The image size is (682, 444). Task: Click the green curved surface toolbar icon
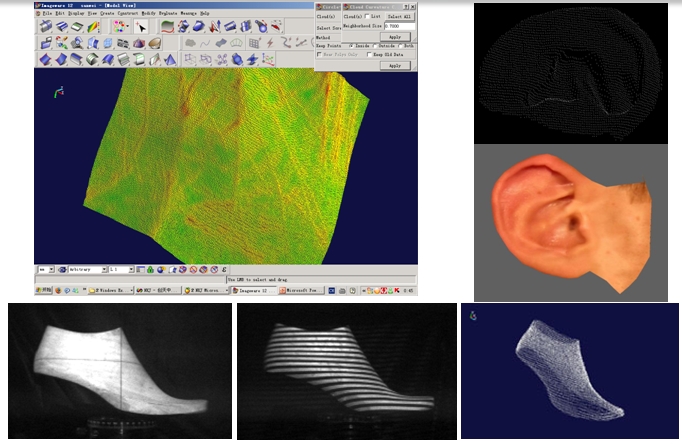click(x=166, y=27)
